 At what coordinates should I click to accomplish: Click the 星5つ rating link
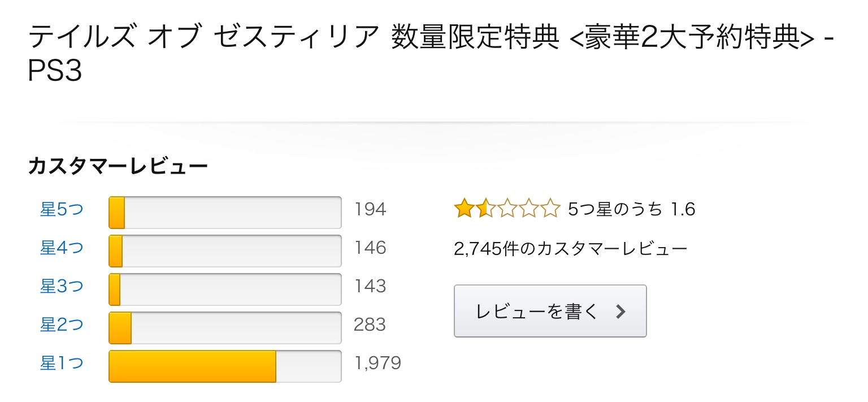tap(62, 210)
